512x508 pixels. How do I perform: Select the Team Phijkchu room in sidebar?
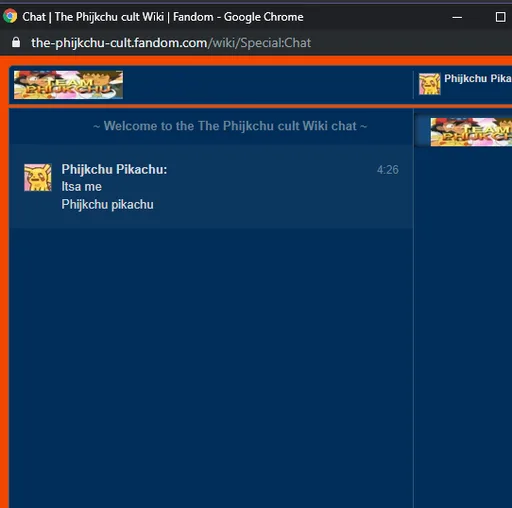pos(471,132)
